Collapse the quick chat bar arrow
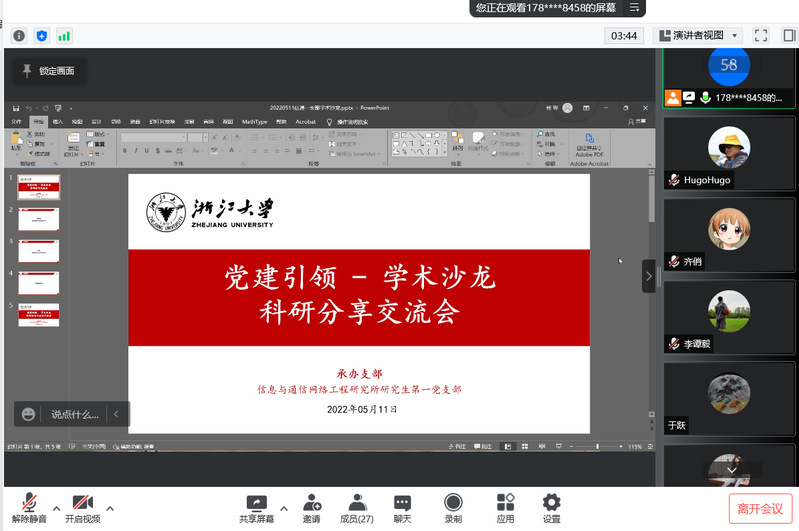Viewport: 799px width, 531px height. point(116,414)
